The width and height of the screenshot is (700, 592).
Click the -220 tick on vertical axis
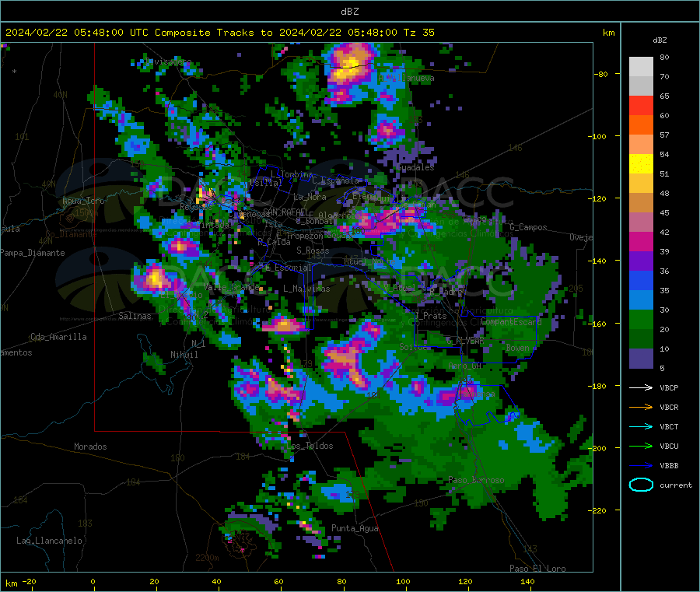coord(598,511)
